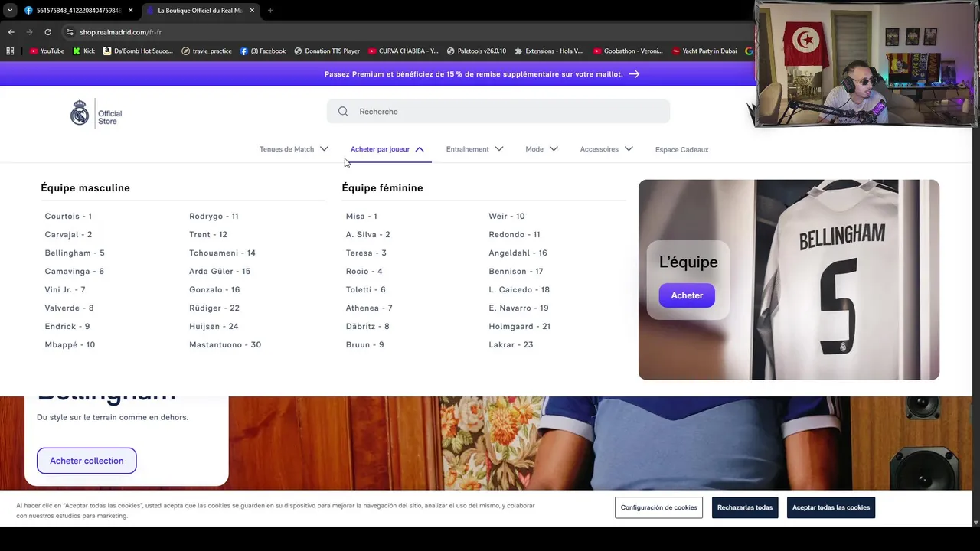980x551 pixels.
Task: Click the Acheter button on team card
Action: click(687, 295)
